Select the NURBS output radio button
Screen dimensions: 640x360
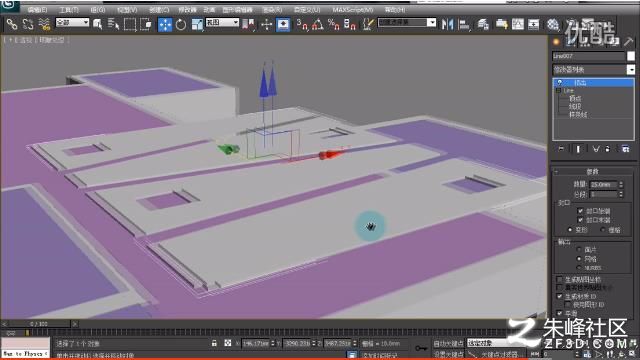tap(579, 268)
